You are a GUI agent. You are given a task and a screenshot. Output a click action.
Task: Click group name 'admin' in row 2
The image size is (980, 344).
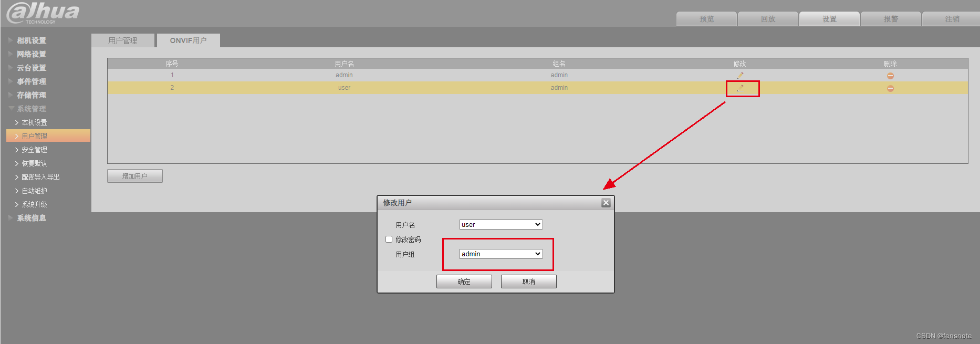point(559,88)
